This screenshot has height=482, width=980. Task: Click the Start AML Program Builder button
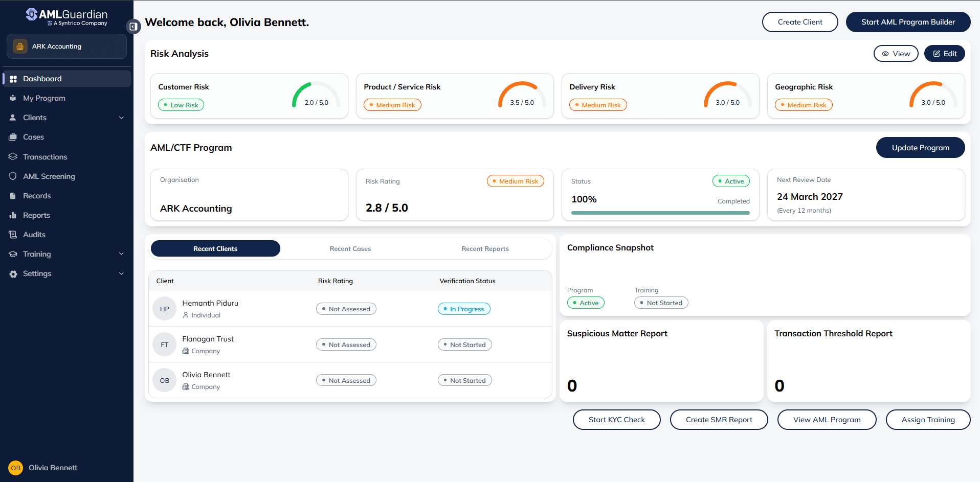(908, 22)
